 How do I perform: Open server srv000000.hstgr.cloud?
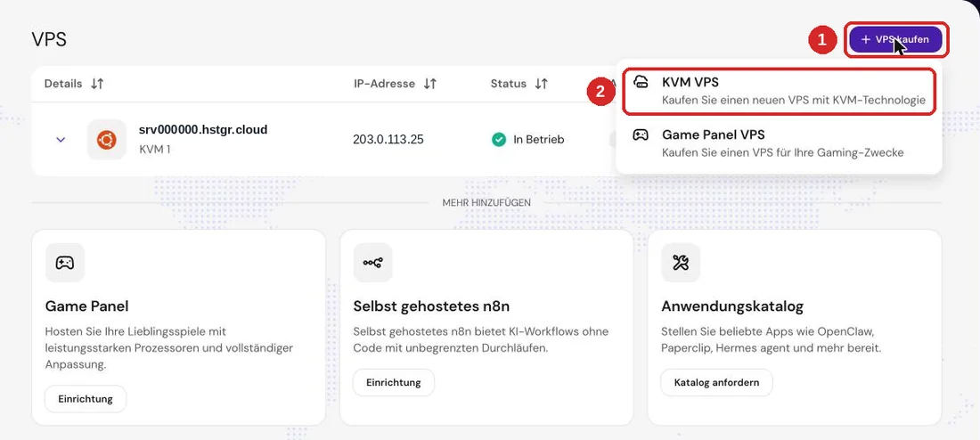203,130
